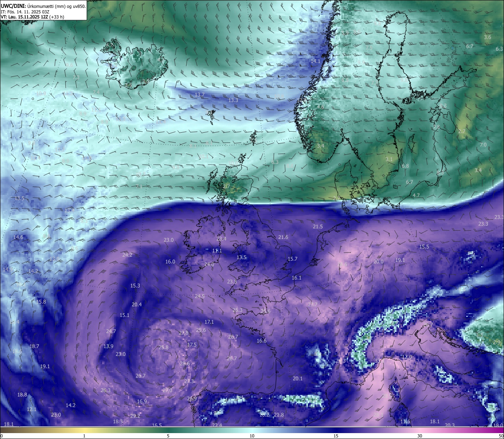504x439 pixels.
Task: Click the 15.7 value over East Anglia
Action: point(293,259)
